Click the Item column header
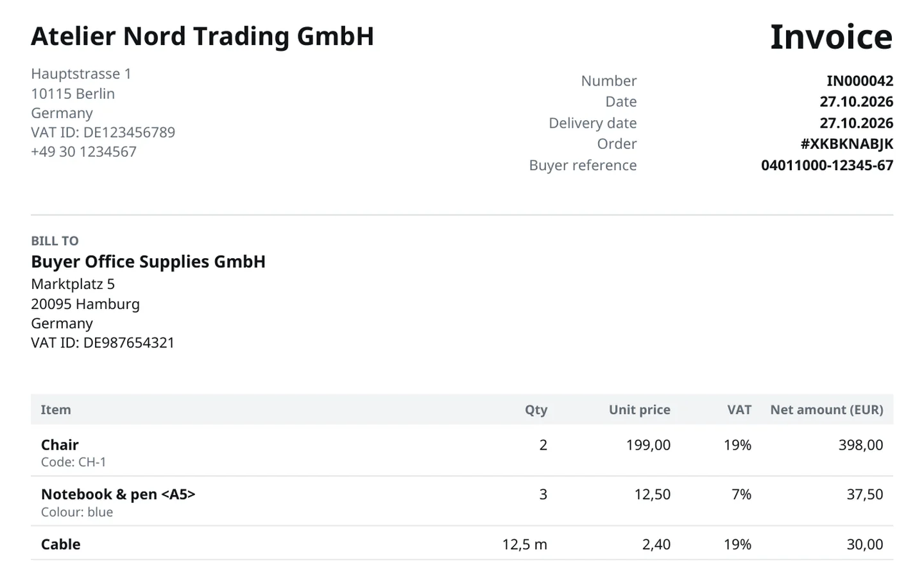The width and height of the screenshot is (924, 578). coord(56,410)
